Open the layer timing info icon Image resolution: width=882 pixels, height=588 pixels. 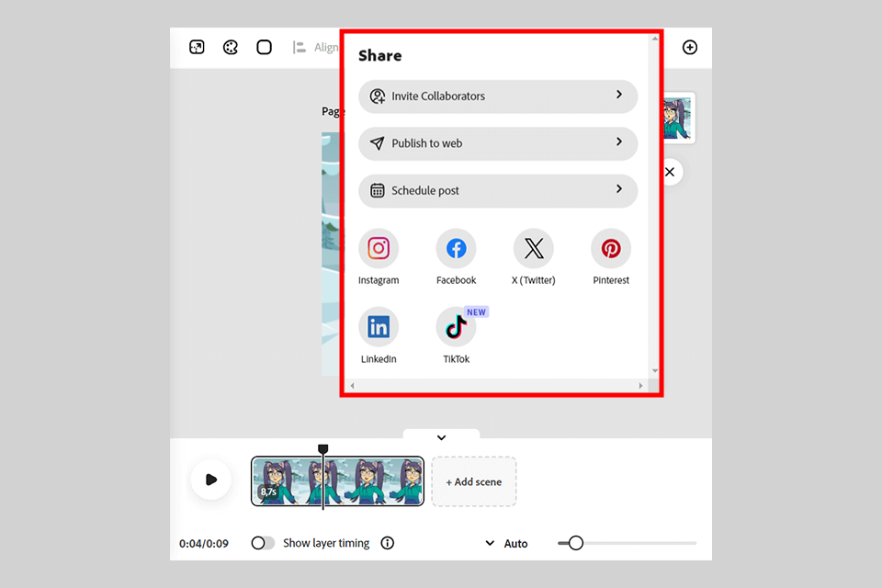[388, 543]
